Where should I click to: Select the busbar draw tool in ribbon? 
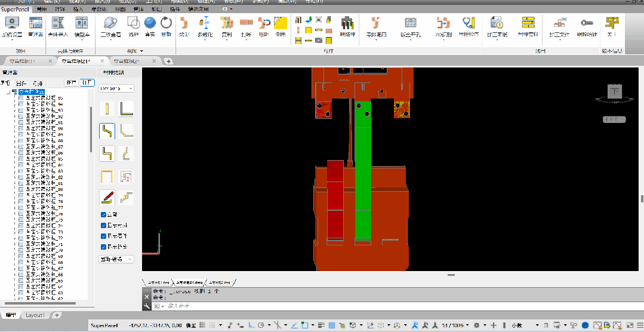point(184,23)
